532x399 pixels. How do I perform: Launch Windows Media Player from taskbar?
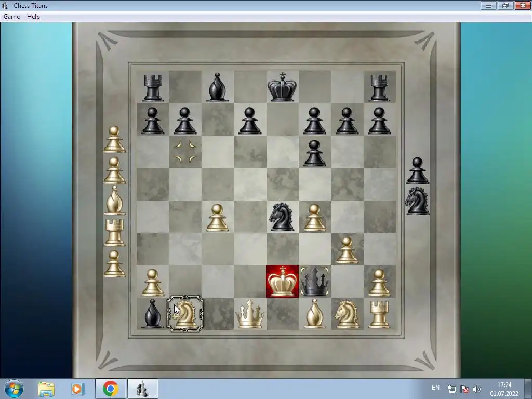[77, 389]
